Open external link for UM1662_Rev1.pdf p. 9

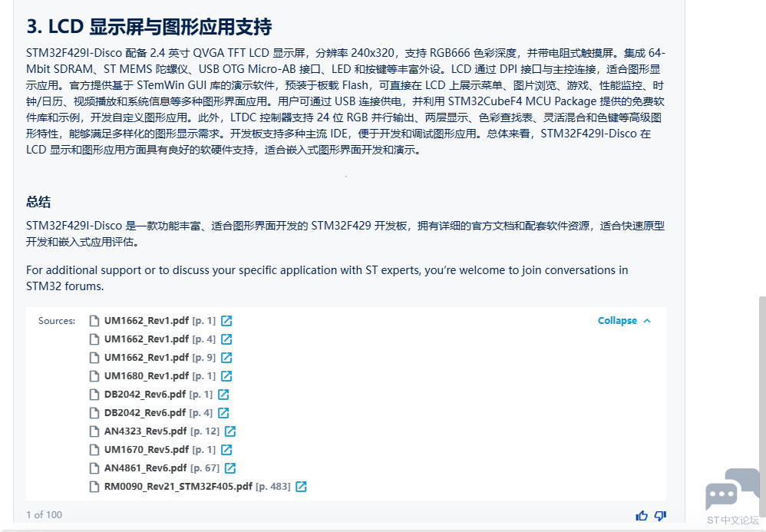[226, 358]
